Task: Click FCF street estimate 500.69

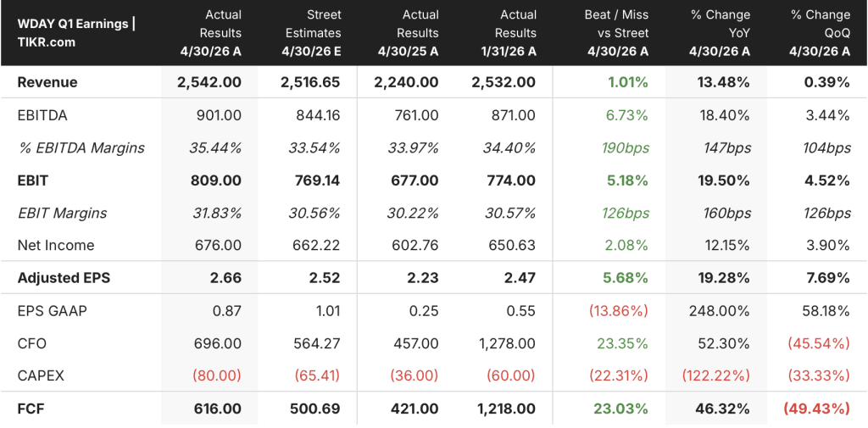Action: tap(315, 409)
